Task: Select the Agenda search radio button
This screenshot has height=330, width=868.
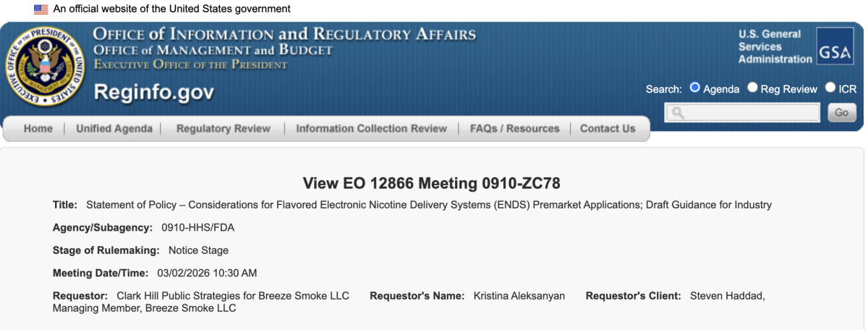Action: (695, 88)
